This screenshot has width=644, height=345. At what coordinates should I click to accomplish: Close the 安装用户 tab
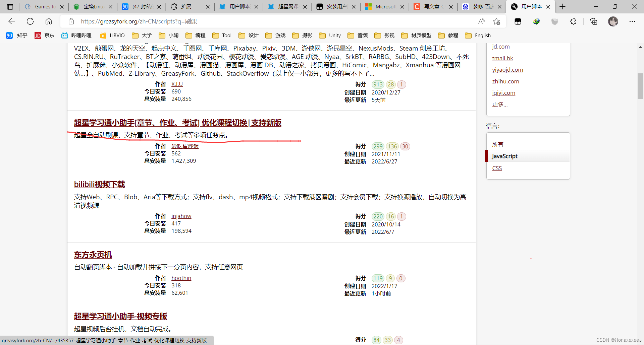[x=354, y=7]
